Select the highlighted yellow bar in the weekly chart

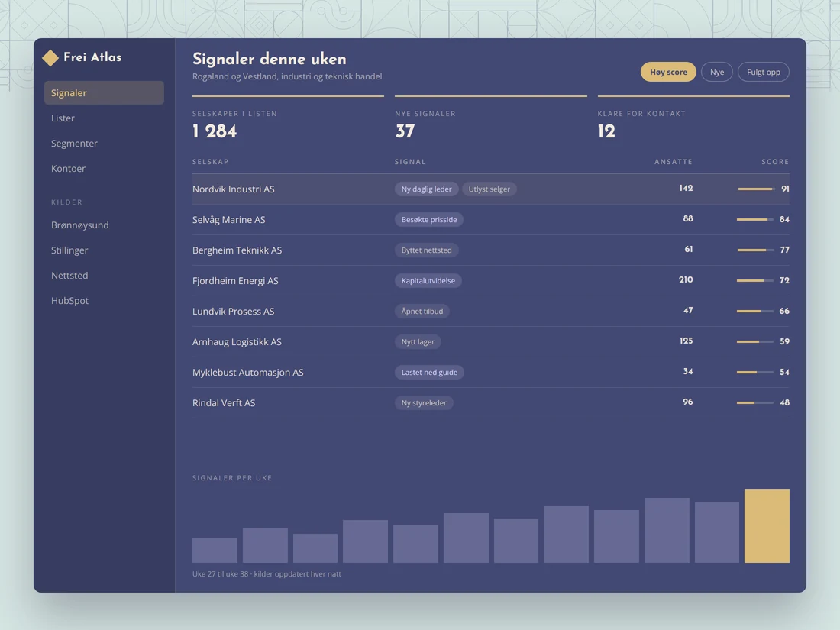[x=767, y=526]
